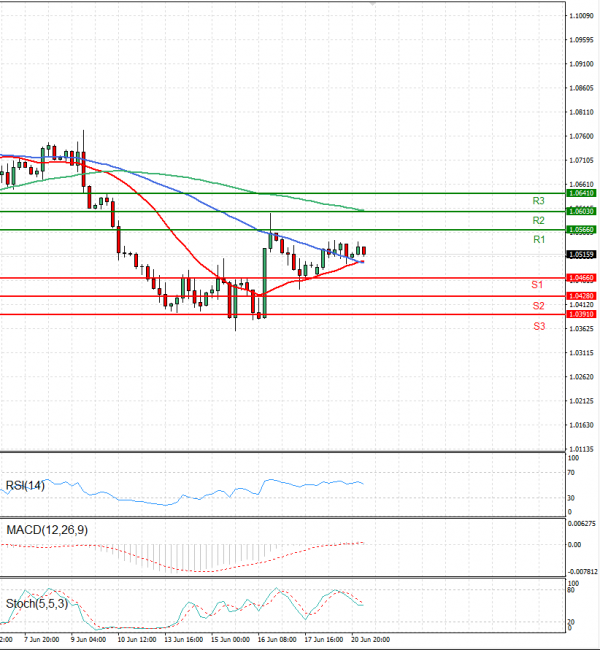Select the RSI(14) indicator label

(25, 485)
